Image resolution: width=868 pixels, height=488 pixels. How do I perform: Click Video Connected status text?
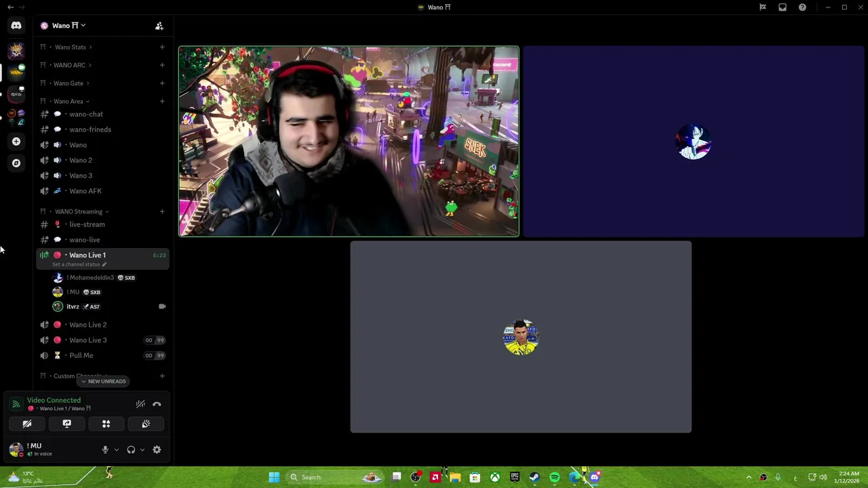(x=54, y=401)
